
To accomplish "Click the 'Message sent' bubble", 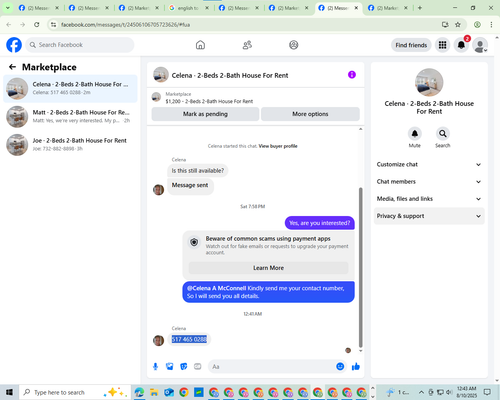I will point(190,185).
